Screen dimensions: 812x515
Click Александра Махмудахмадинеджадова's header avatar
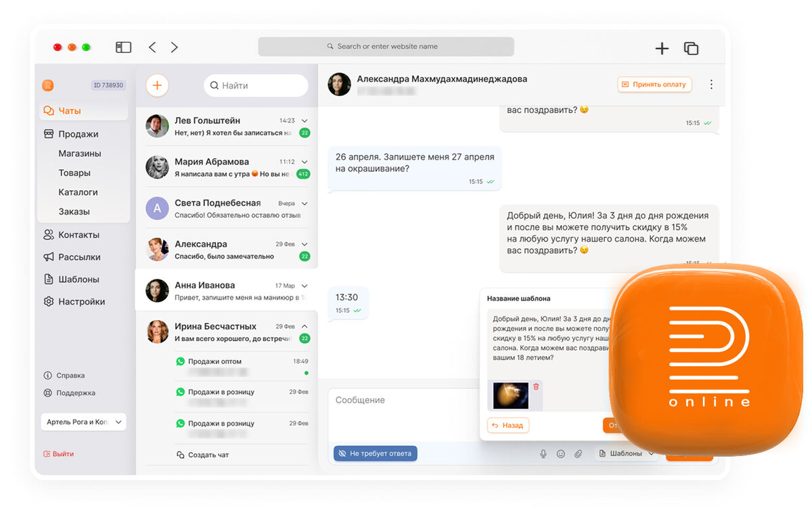[x=339, y=85]
